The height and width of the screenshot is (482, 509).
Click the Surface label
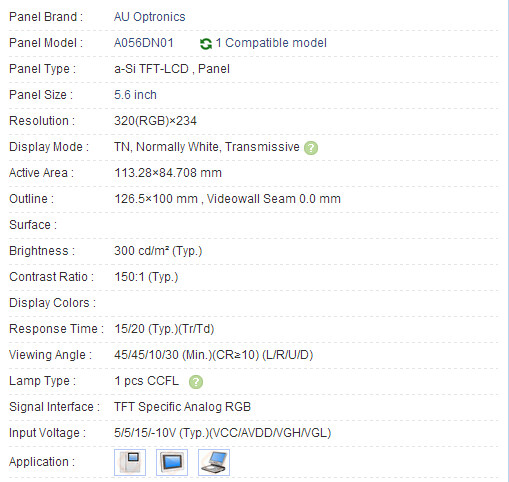(33, 225)
